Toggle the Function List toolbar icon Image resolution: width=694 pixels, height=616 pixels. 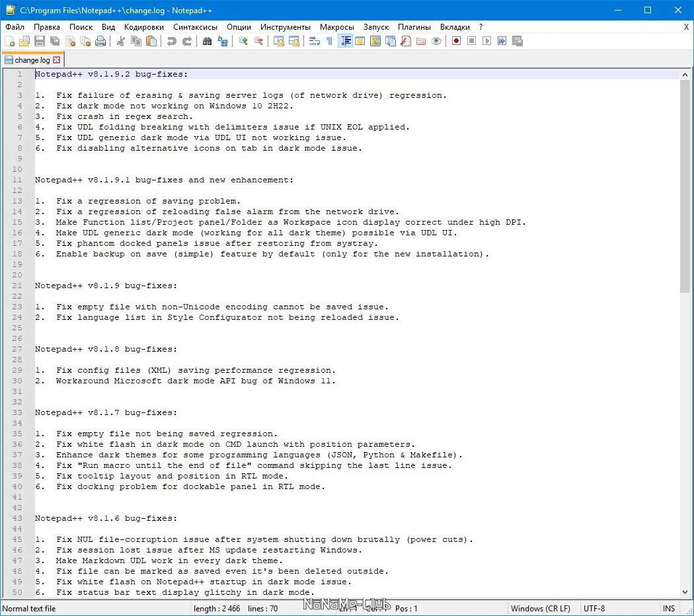[x=406, y=41]
